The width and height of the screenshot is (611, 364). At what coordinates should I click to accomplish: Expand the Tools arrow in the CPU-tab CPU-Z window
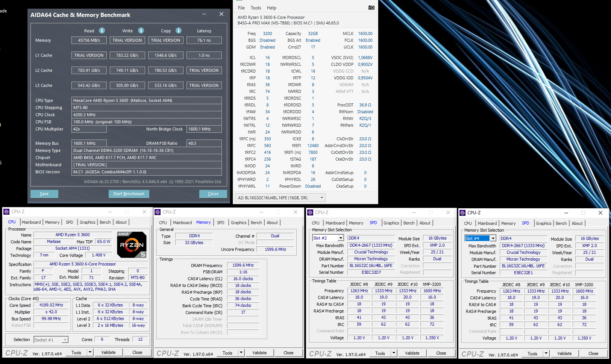point(90,352)
